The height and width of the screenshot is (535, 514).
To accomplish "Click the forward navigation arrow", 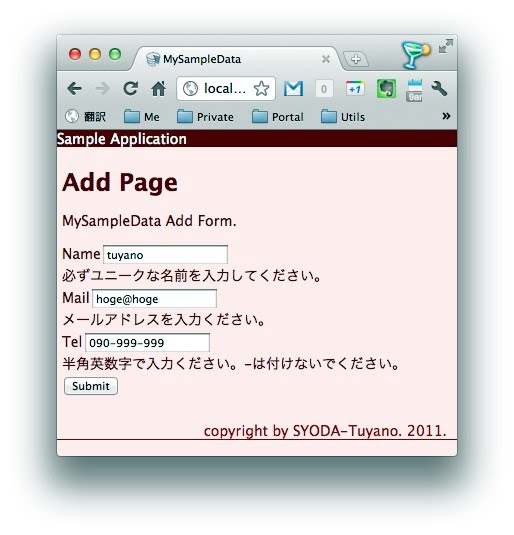I will (x=102, y=89).
